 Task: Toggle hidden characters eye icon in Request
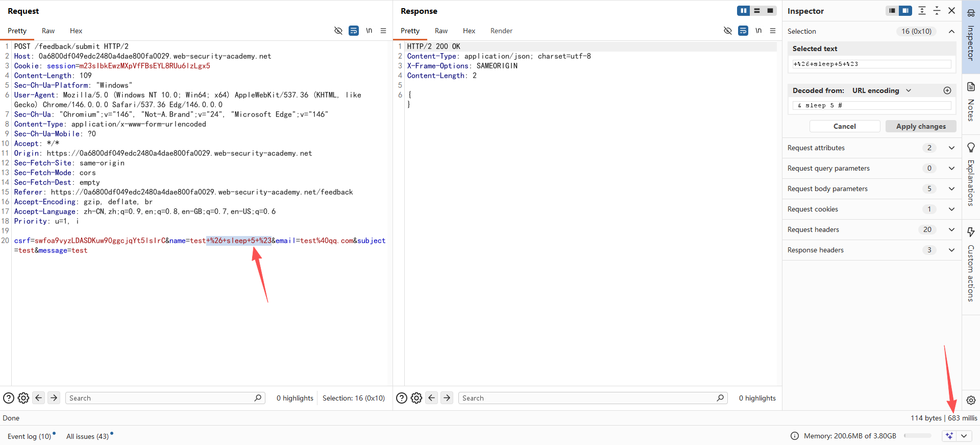338,31
